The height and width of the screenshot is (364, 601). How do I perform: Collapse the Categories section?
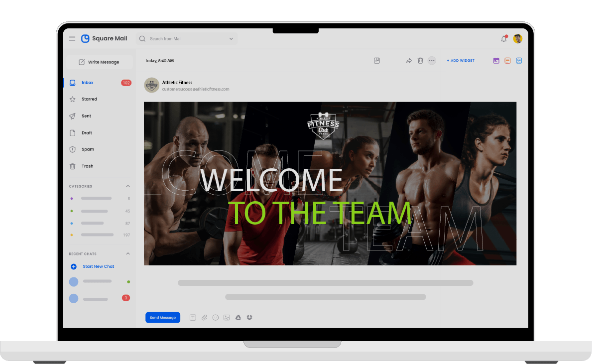click(128, 186)
